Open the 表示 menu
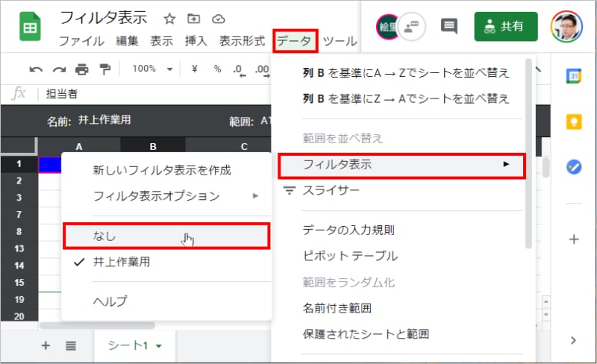This screenshot has width=597, height=364. point(161,40)
